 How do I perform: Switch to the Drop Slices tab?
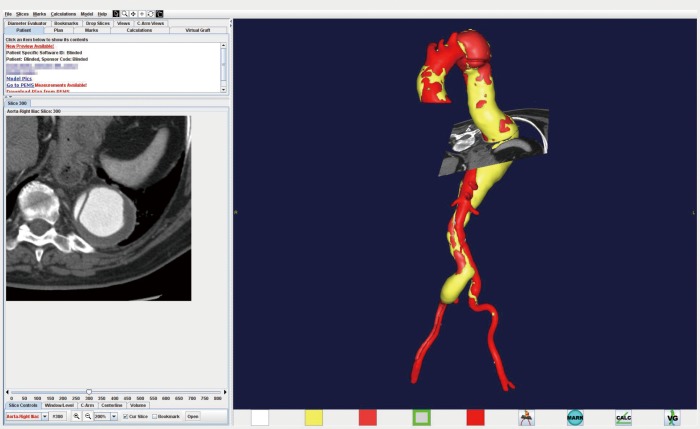pyautogui.click(x=97, y=23)
